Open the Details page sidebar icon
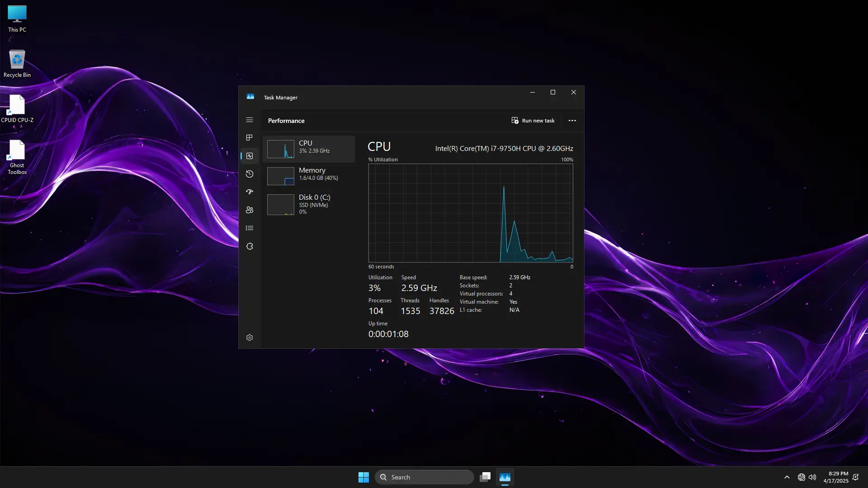The width and height of the screenshot is (868, 488). tap(250, 228)
